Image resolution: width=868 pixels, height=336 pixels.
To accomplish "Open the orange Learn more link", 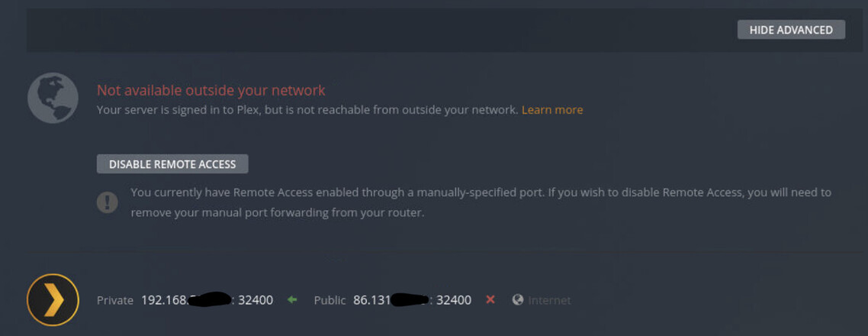I will point(552,110).
